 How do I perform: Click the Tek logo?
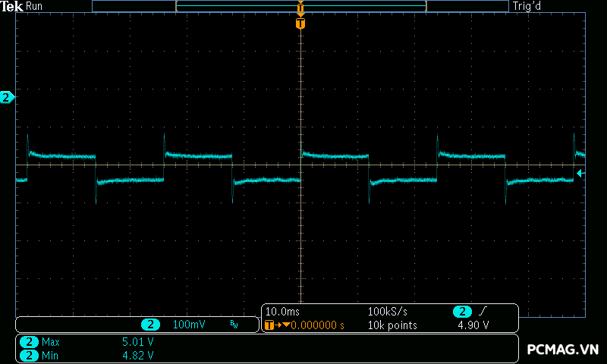click(11, 6)
